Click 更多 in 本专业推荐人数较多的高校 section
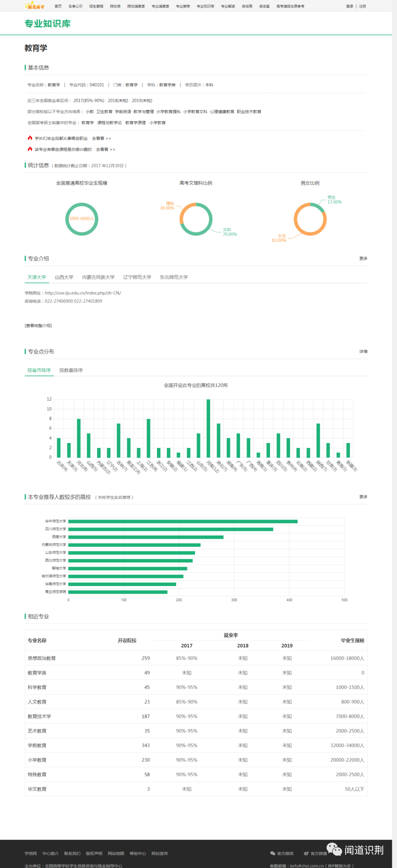Screen dimensions: 397x868 (x=363, y=497)
